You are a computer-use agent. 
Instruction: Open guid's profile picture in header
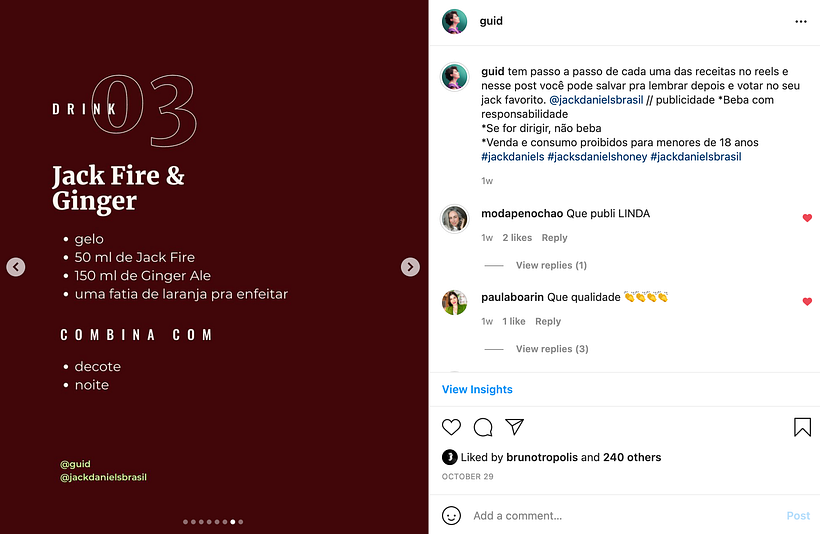[454, 21]
